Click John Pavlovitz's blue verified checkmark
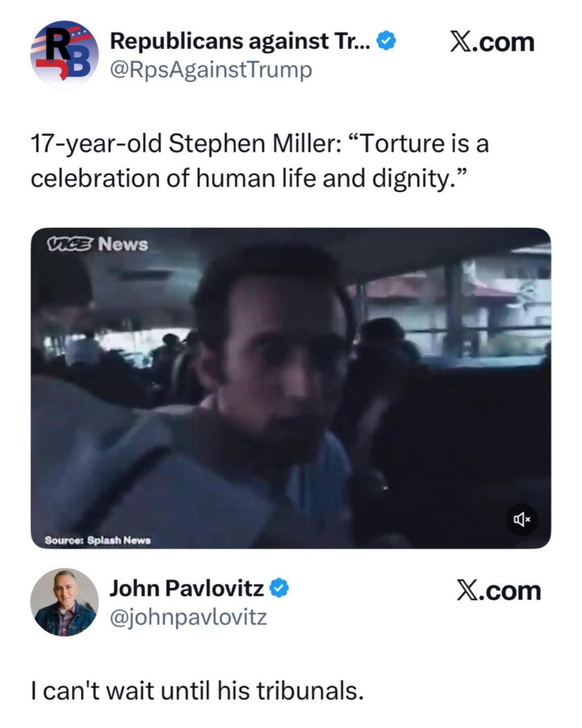Screen dimensions: 582x728 click(x=279, y=588)
